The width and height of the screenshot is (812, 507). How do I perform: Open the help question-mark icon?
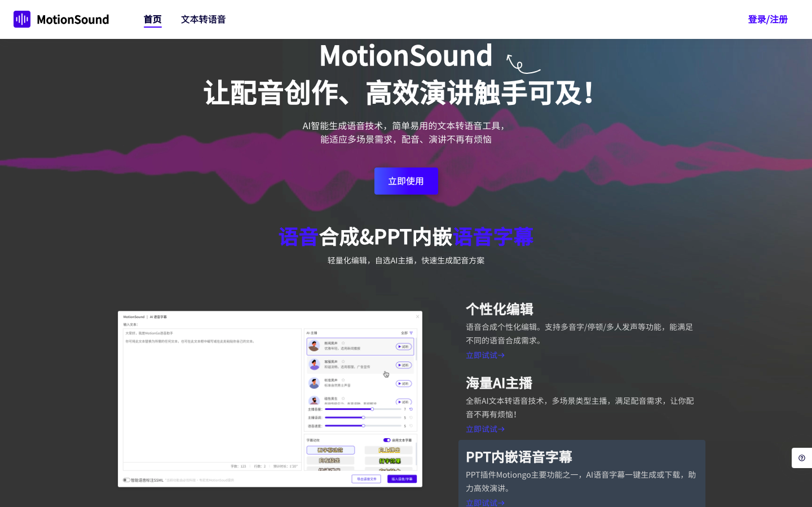[802, 458]
